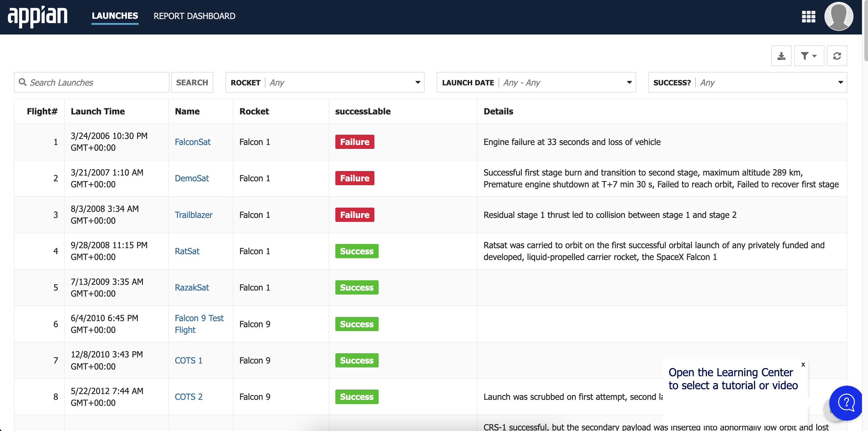Click the Success badge for COTS 2
This screenshot has width=868, height=431.
pos(357,396)
